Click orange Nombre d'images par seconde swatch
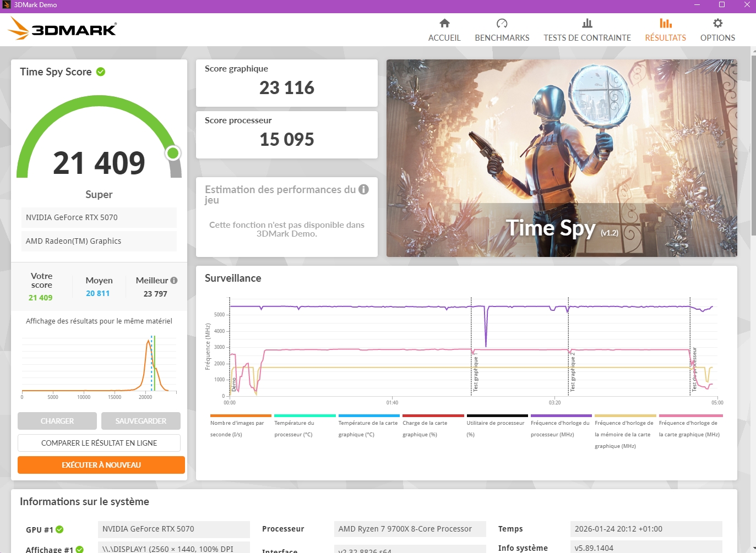The image size is (756, 553). point(241,416)
